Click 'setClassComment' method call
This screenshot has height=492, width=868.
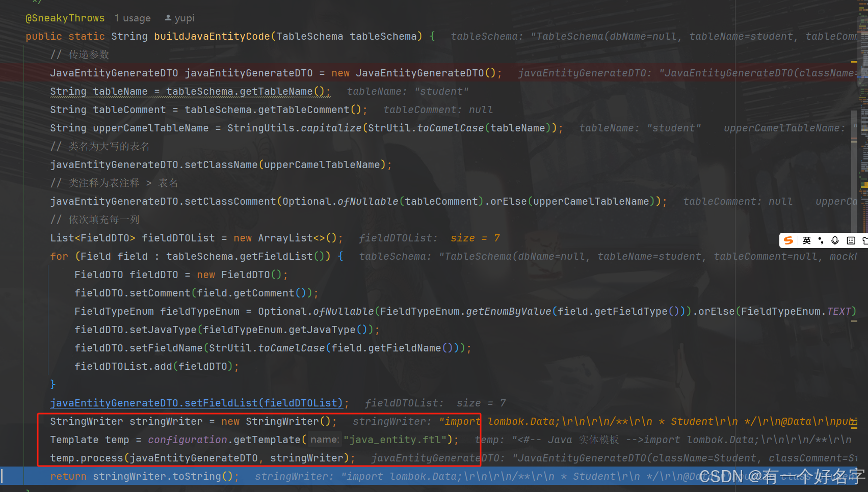click(230, 202)
